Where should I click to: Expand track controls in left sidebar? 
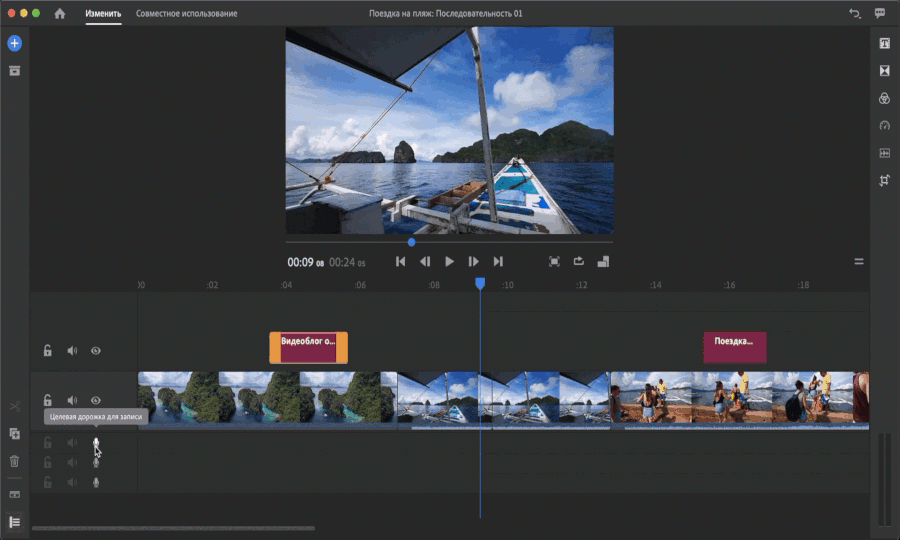tap(14, 522)
